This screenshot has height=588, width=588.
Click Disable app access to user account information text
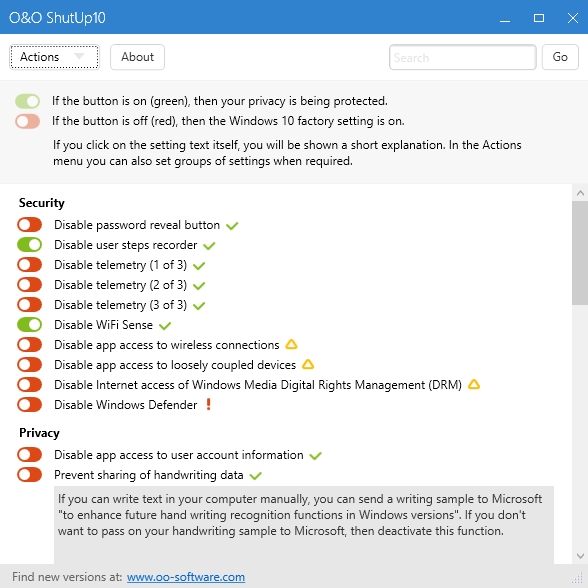click(x=179, y=455)
